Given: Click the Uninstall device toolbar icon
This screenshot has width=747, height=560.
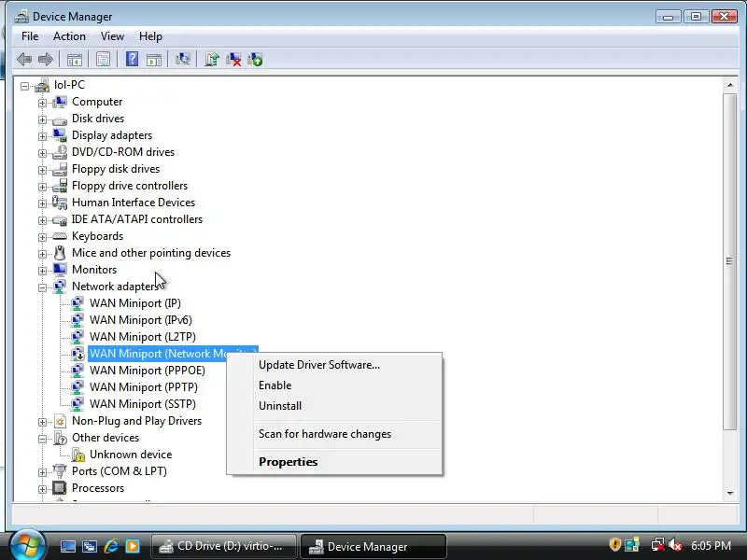Looking at the screenshot, I should tap(233, 59).
